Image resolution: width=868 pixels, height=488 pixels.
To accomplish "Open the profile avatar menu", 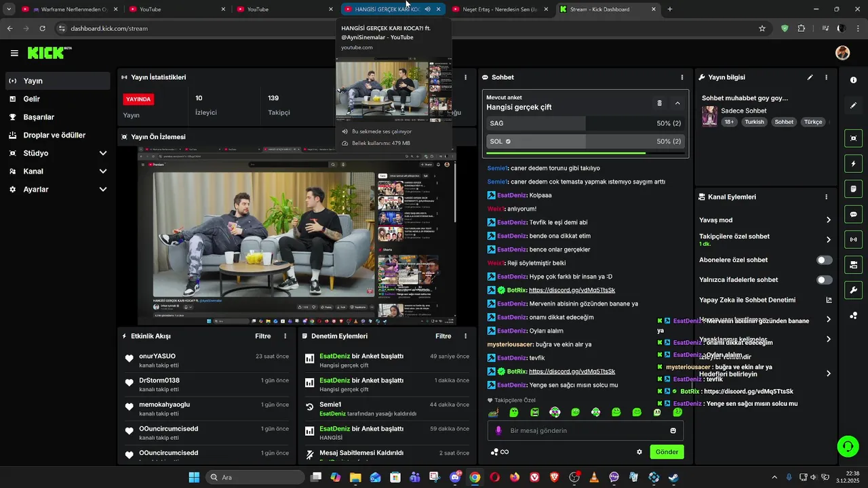I will (842, 53).
